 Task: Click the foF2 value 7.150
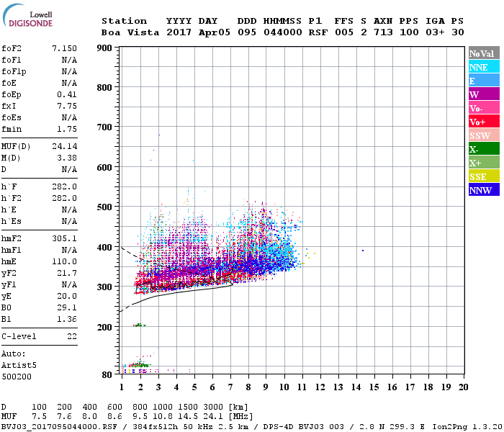(x=64, y=48)
